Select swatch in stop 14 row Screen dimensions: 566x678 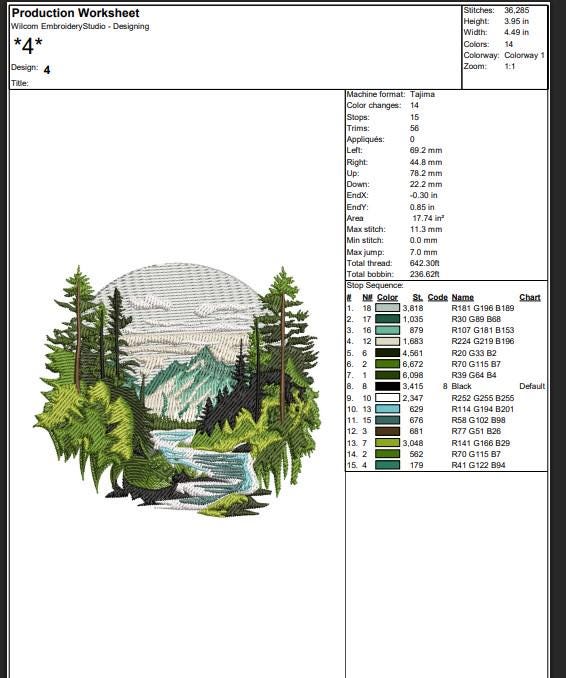click(x=387, y=454)
